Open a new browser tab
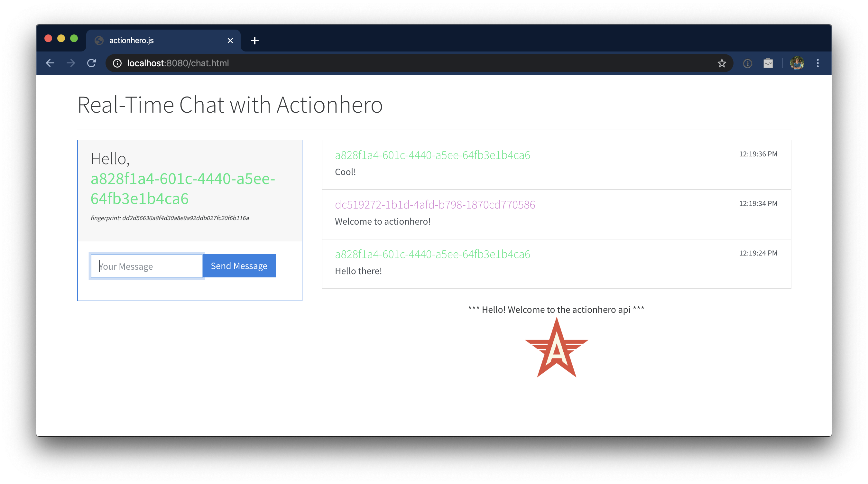The image size is (868, 484). 255,41
